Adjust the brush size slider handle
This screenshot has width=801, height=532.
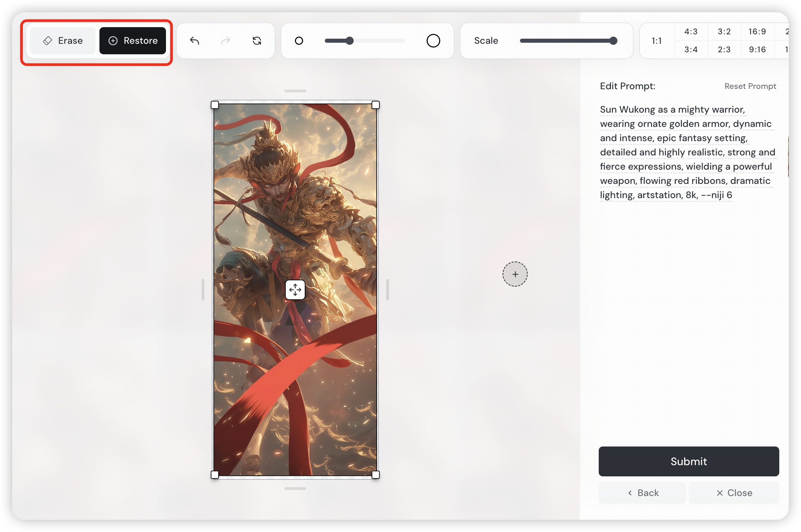[350, 41]
